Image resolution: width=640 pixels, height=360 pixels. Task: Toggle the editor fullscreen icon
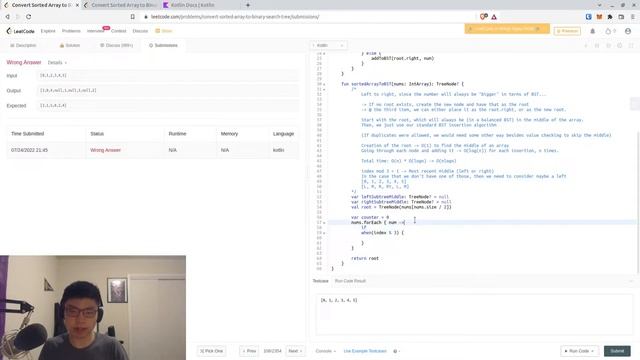[631, 45]
